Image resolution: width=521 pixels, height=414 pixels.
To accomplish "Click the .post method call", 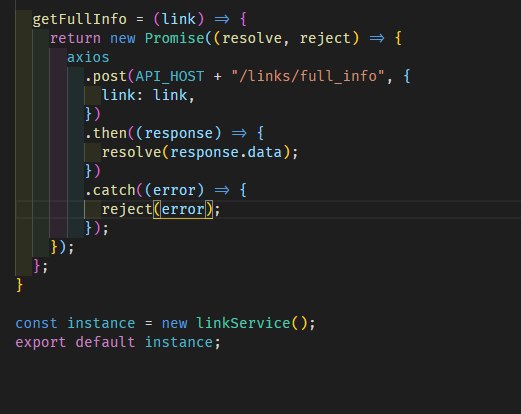I will coord(106,76).
